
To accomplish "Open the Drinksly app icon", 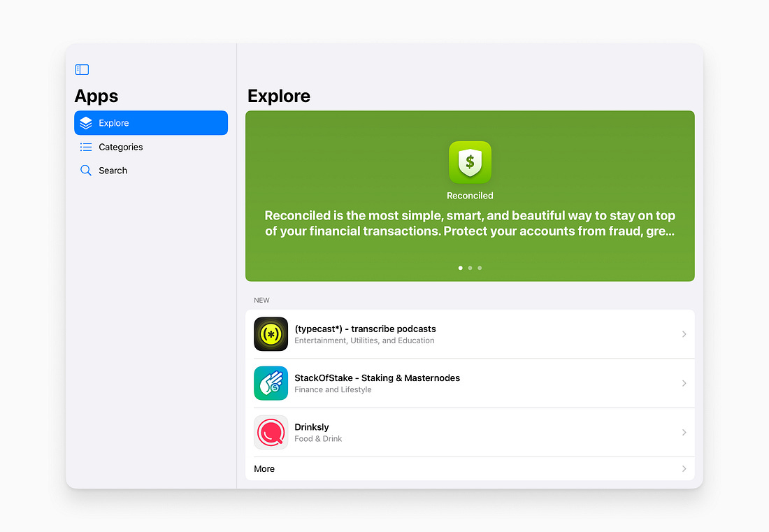I will (271, 432).
